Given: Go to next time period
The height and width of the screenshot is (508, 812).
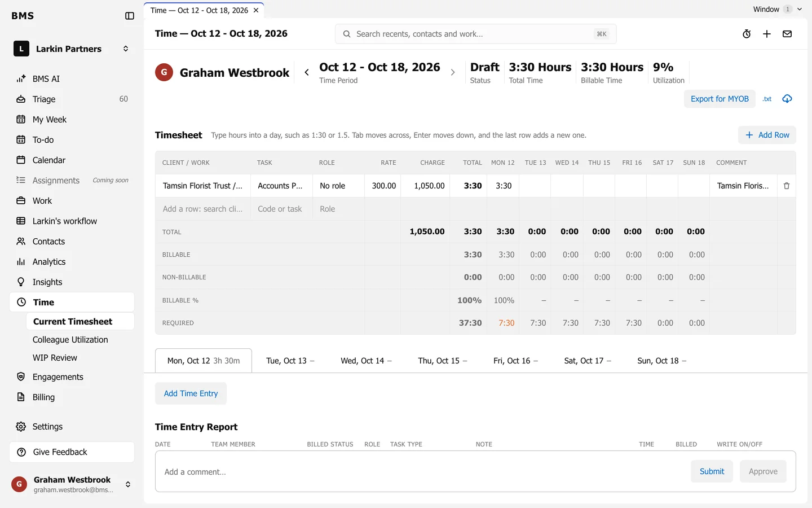Looking at the screenshot, I should pyautogui.click(x=453, y=72).
